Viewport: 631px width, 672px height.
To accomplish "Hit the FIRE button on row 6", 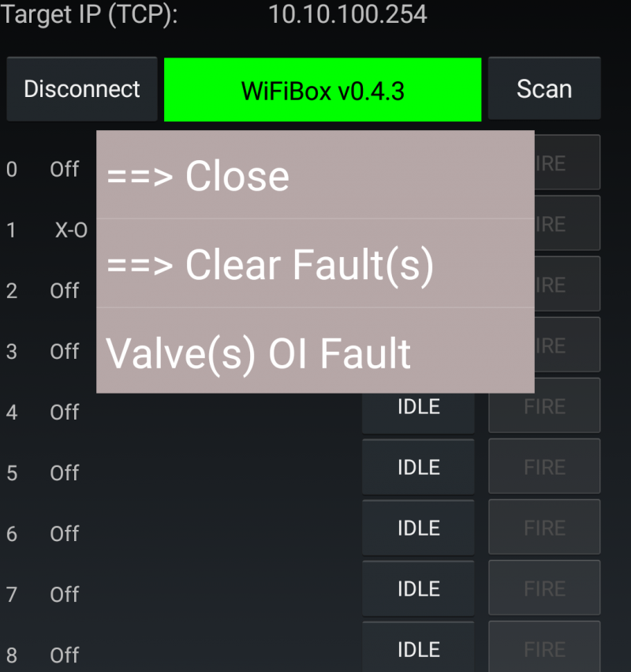I will pos(544,528).
